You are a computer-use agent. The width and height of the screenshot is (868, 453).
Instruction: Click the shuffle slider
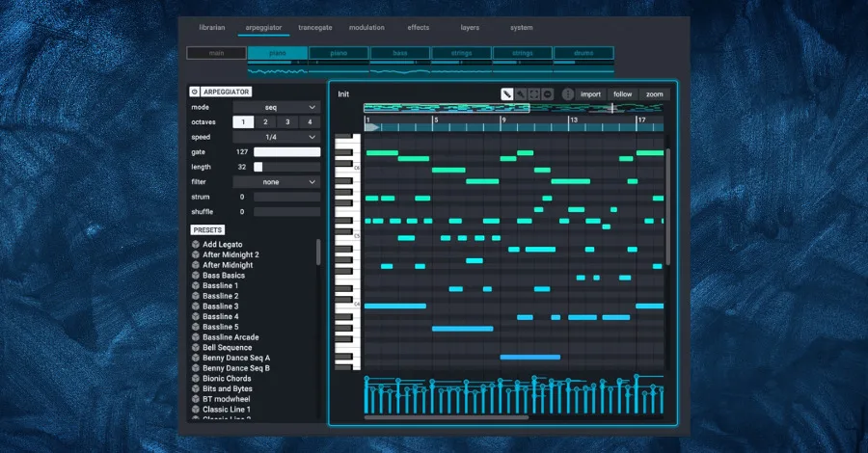pyautogui.click(x=286, y=212)
